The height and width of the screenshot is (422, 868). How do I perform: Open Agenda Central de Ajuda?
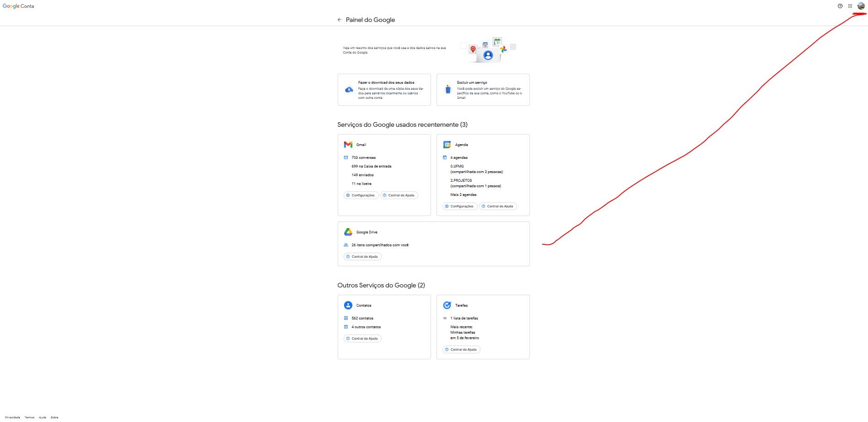coord(498,206)
